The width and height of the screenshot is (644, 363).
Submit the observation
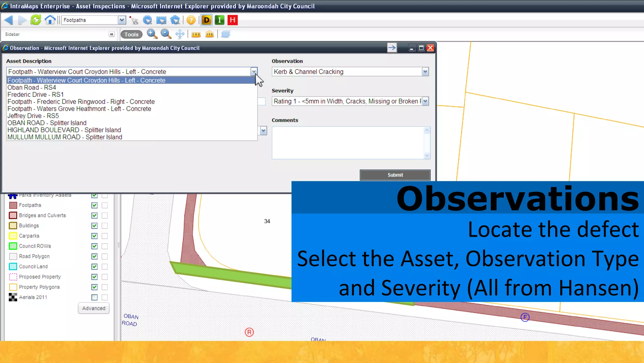[395, 175]
